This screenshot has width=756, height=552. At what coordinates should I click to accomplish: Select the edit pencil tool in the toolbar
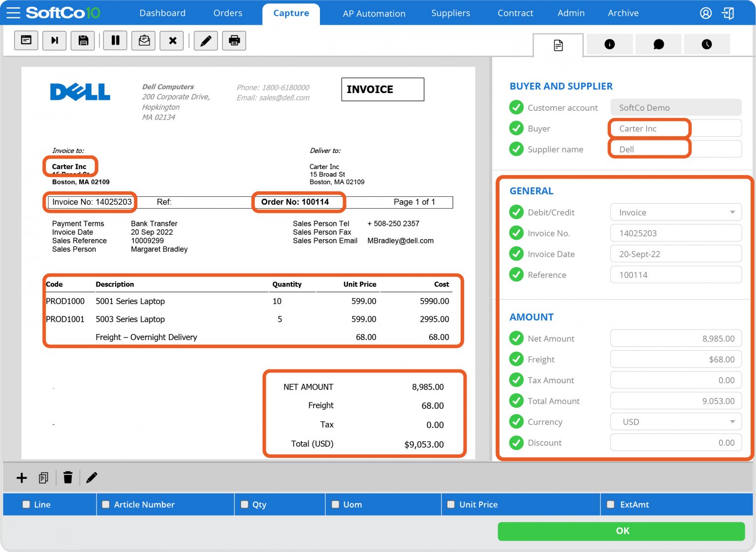[206, 40]
